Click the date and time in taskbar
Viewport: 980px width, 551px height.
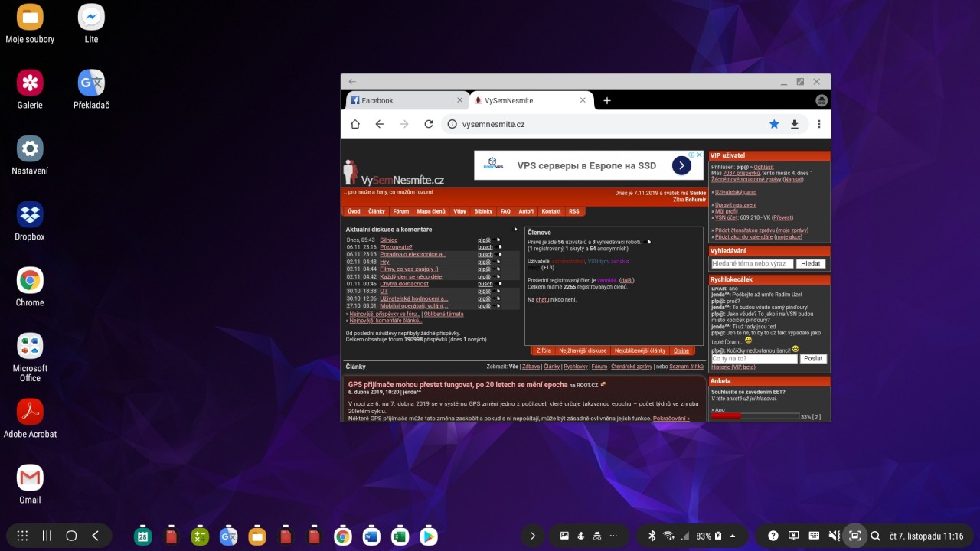point(926,536)
